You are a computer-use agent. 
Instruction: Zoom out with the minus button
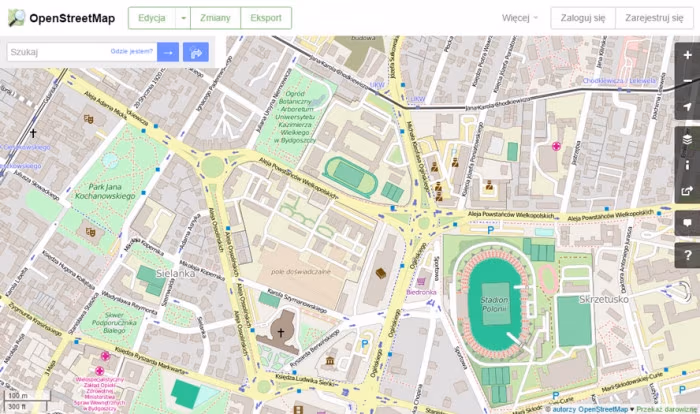[x=687, y=81]
